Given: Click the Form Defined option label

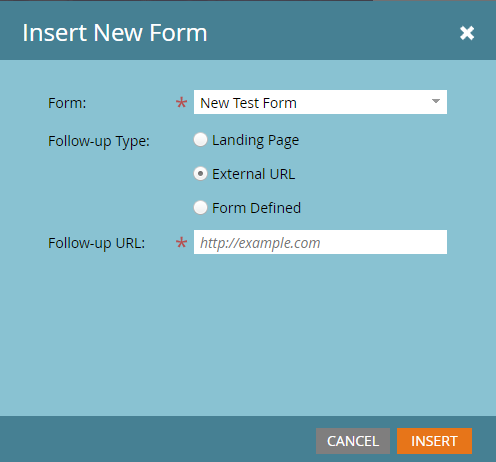Looking at the screenshot, I should [x=256, y=208].
